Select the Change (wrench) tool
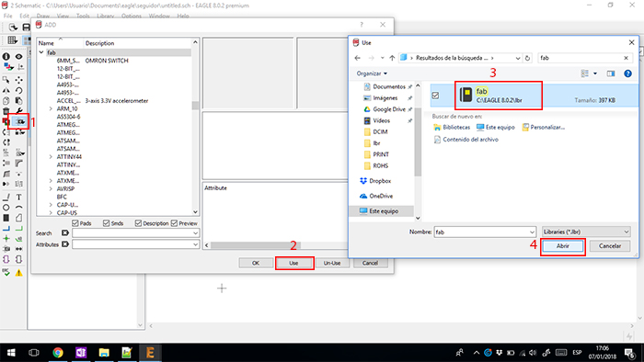Screen dimensions: 644x362 pyautogui.click(x=19, y=111)
